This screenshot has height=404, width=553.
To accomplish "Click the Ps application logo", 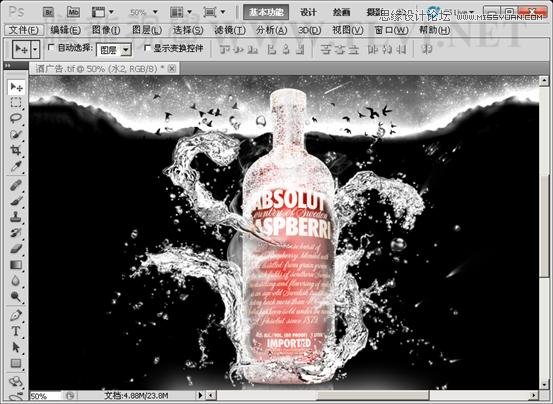I will [x=16, y=12].
